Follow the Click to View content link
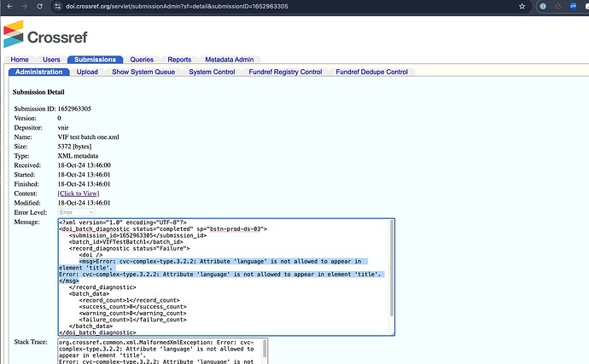The width and height of the screenshot is (589, 364). (79, 194)
